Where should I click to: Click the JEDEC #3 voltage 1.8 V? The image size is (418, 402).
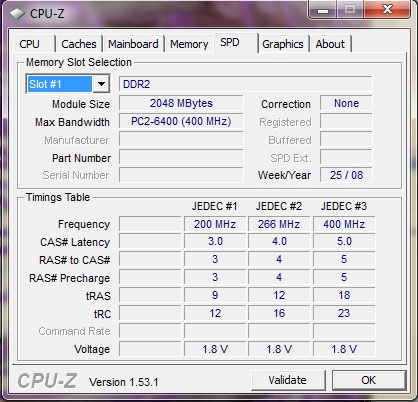(344, 349)
